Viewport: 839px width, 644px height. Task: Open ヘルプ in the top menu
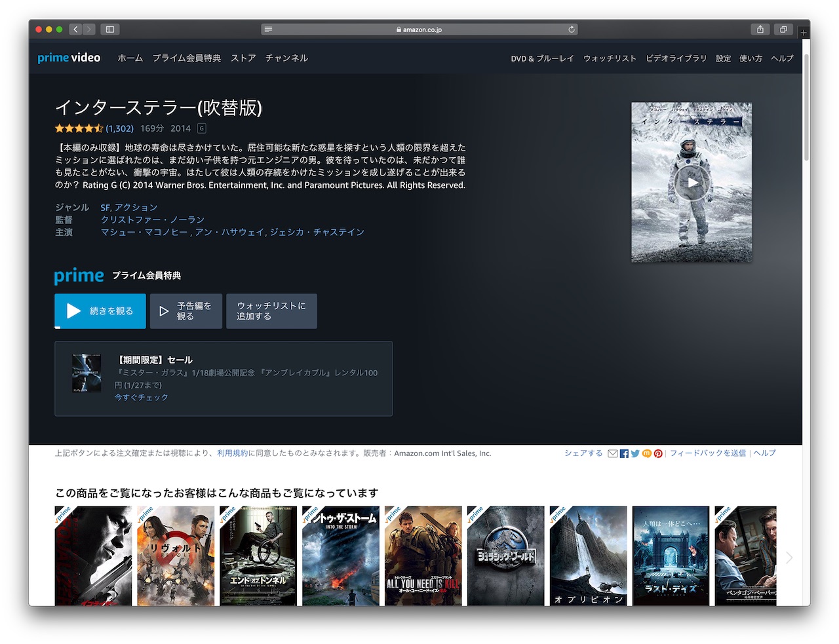(x=782, y=58)
